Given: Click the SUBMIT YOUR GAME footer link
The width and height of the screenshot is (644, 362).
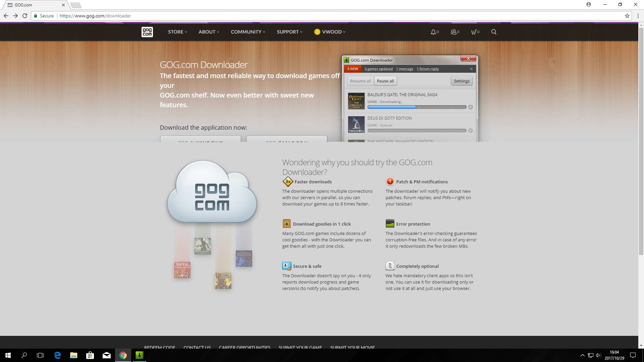Looking at the screenshot, I should [300, 347].
